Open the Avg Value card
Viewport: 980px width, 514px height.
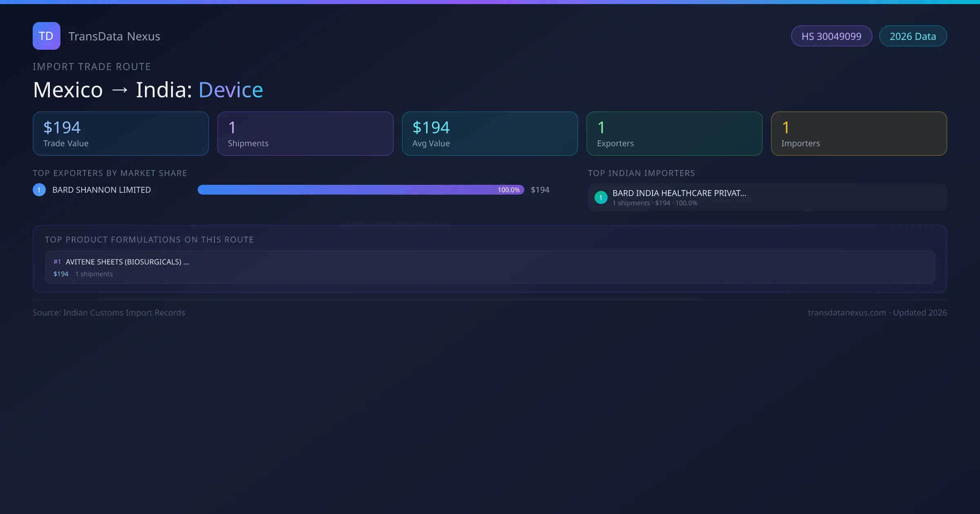click(x=490, y=133)
